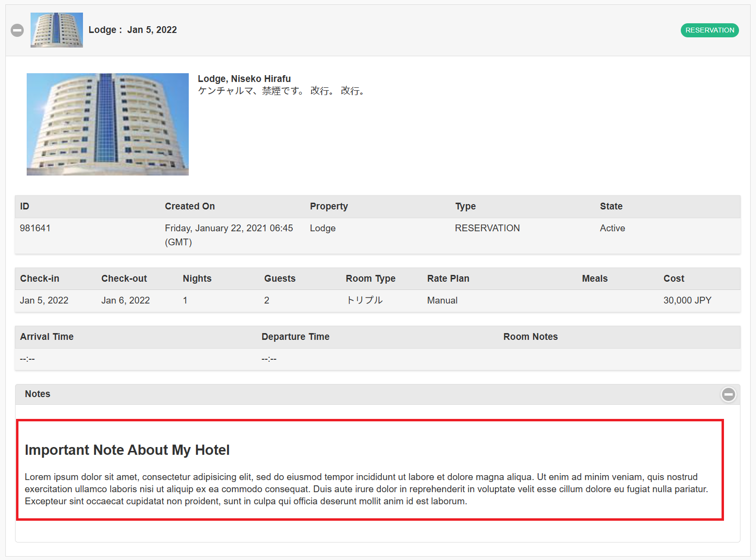
Task: Select reservation ID 981641
Action: pos(35,228)
